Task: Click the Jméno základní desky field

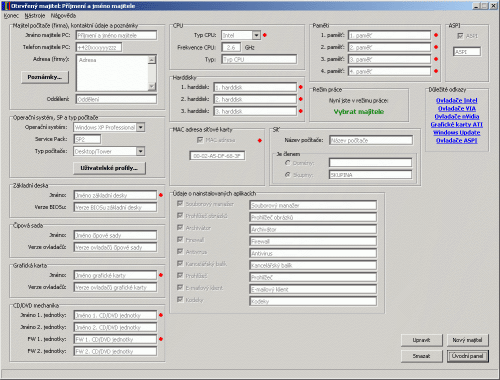Action: (x=115, y=195)
